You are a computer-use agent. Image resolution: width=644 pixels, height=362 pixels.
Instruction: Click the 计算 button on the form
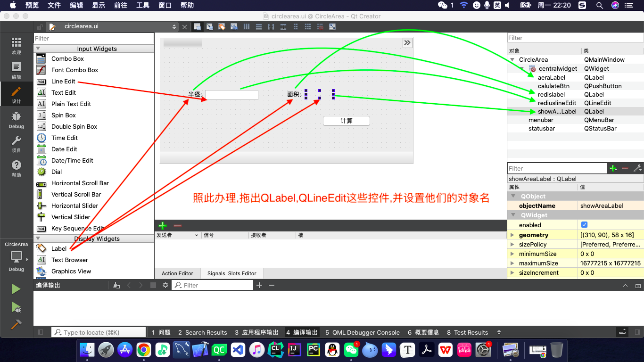coord(347,121)
